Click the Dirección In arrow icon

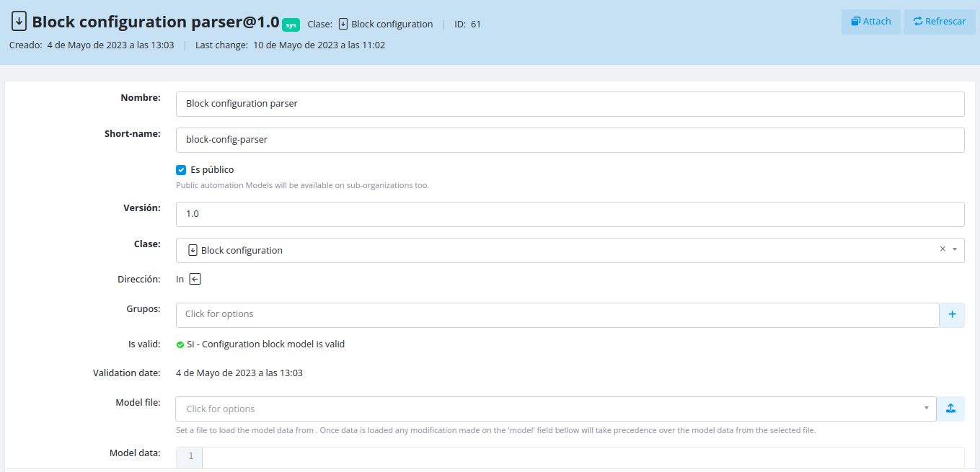click(195, 279)
